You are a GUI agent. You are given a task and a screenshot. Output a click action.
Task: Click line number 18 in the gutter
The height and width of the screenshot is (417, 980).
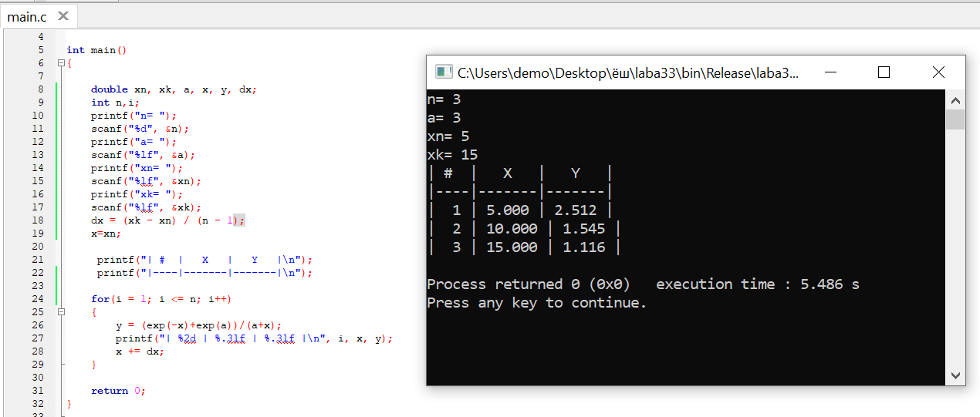pos(39,220)
